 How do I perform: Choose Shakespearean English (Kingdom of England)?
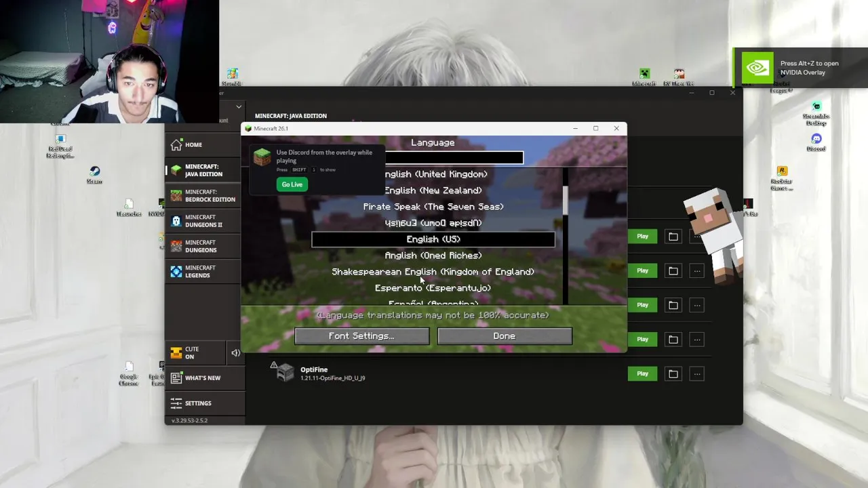[433, 272]
